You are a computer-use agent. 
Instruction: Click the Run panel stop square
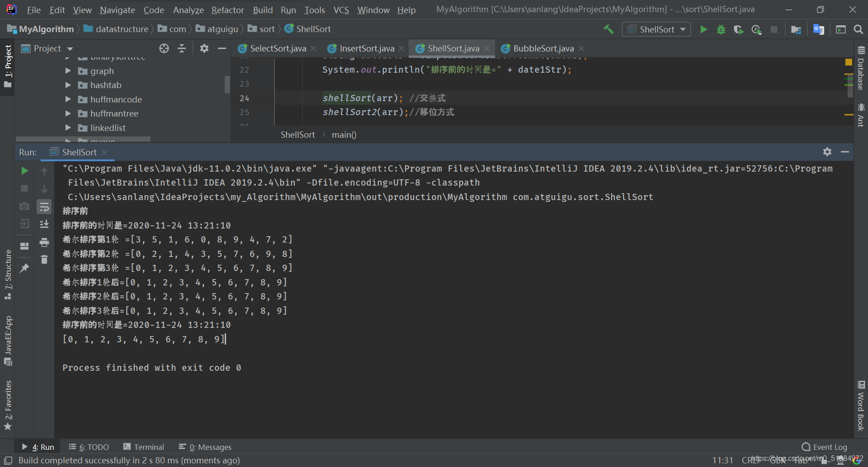[x=25, y=188]
